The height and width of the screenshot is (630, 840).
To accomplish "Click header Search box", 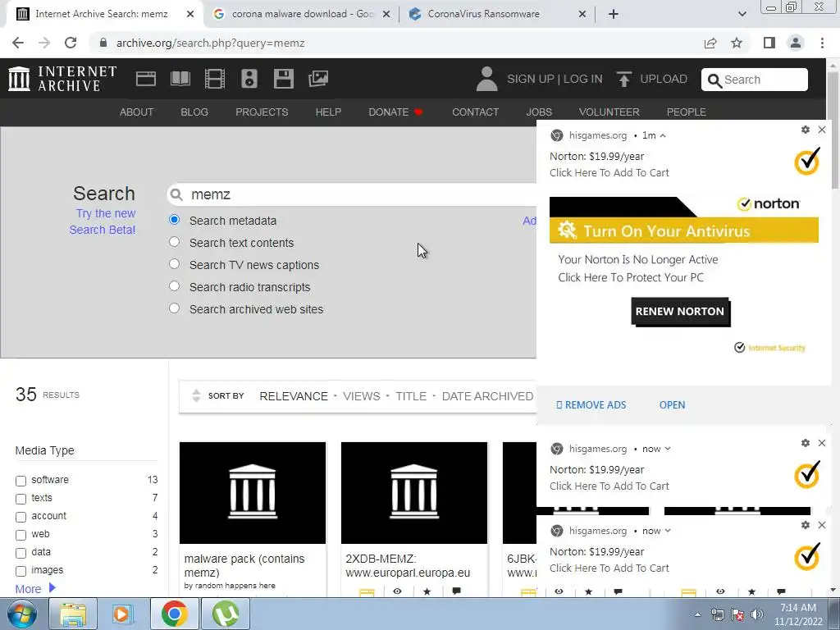I will (x=755, y=80).
